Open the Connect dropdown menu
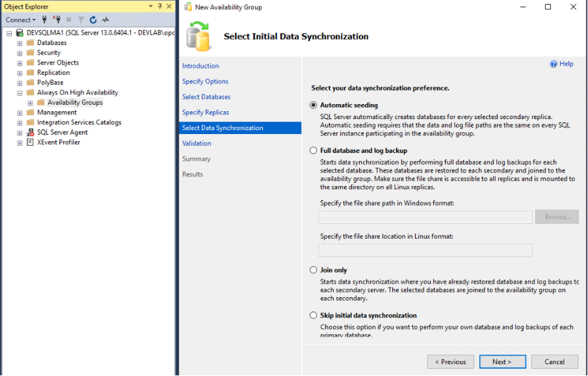Screen dimensions: 588x376 click(20, 20)
